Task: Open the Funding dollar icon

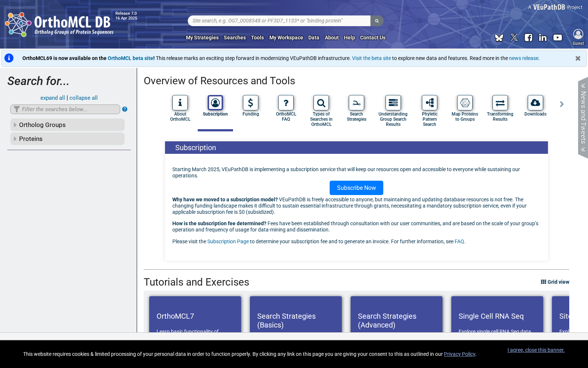Action: (x=251, y=103)
